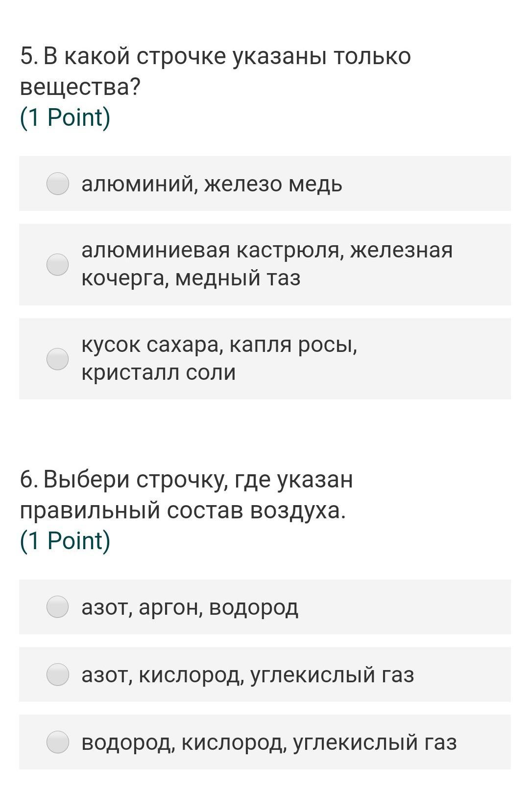Screen dimensions: 529x812
Task: Click the word 'вещества?' in question 5
Action: pyautogui.click(x=80, y=87)
